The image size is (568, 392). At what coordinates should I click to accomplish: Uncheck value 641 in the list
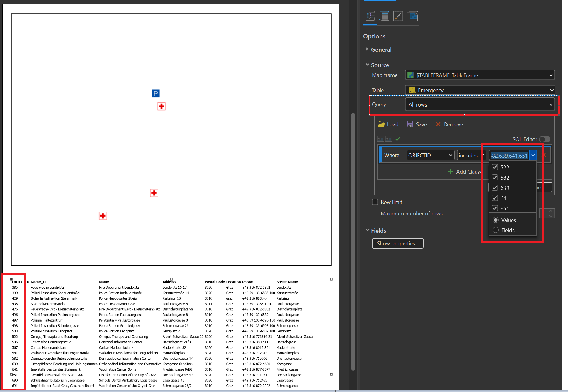pyautogui.click(x=495, y=198)
